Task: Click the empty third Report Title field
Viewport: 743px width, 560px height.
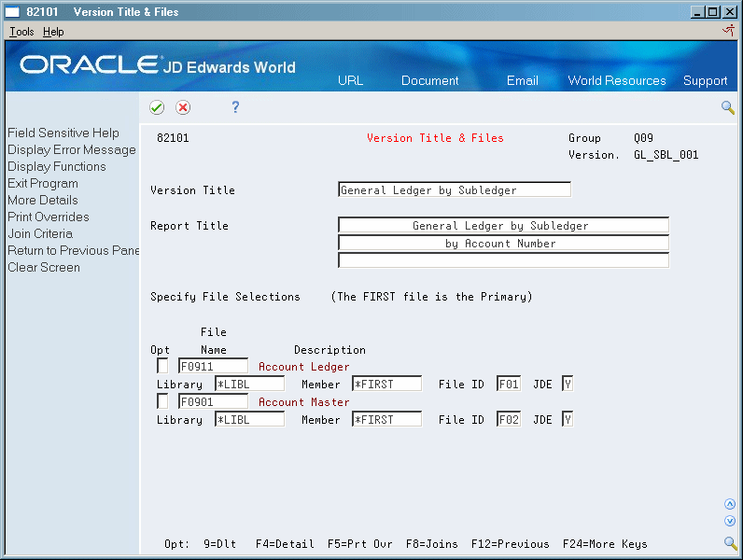Action: tap(503, 260)
